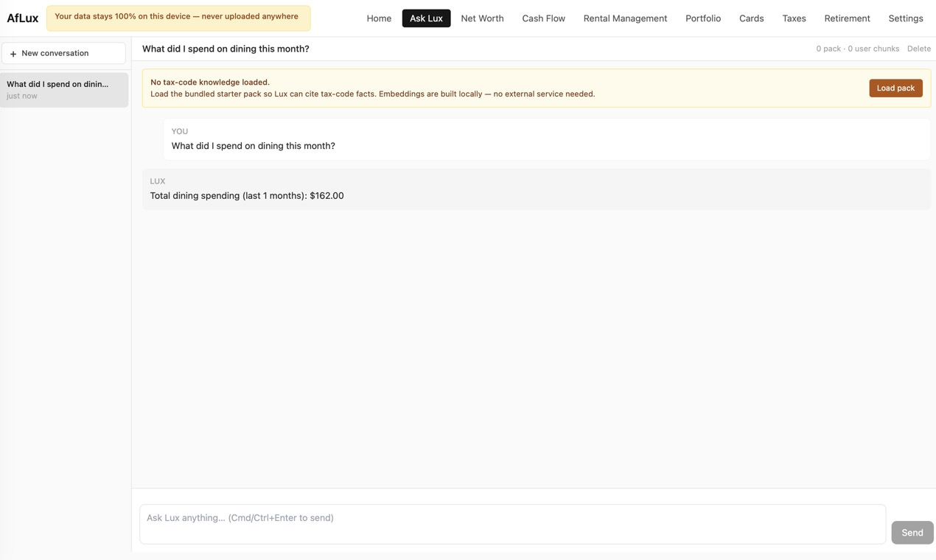Click Lux's reply 'Total dining spending'
The width and height of the screenshot is (936, 560).
(247, 195)
